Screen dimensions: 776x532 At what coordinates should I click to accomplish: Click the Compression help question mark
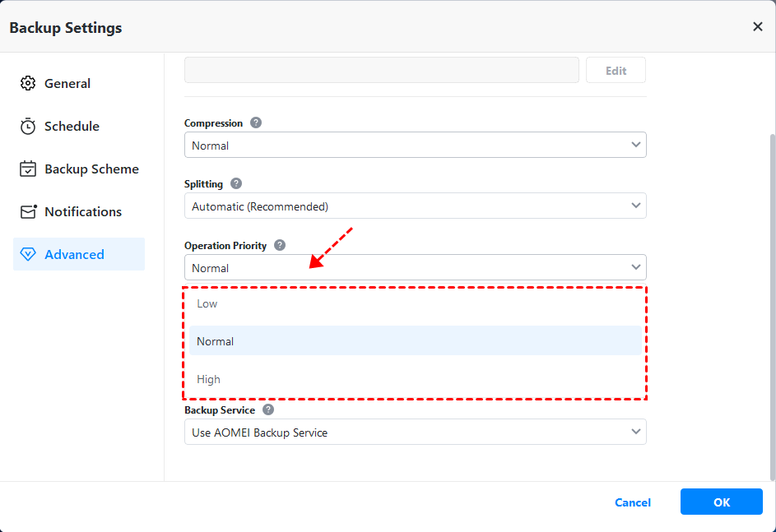256,123
